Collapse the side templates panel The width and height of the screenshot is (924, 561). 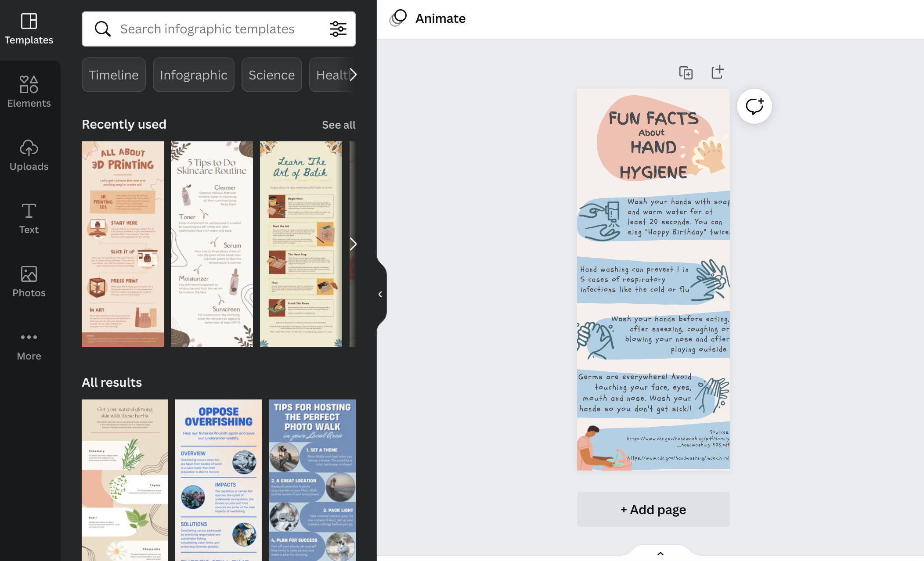pos(380,295)
